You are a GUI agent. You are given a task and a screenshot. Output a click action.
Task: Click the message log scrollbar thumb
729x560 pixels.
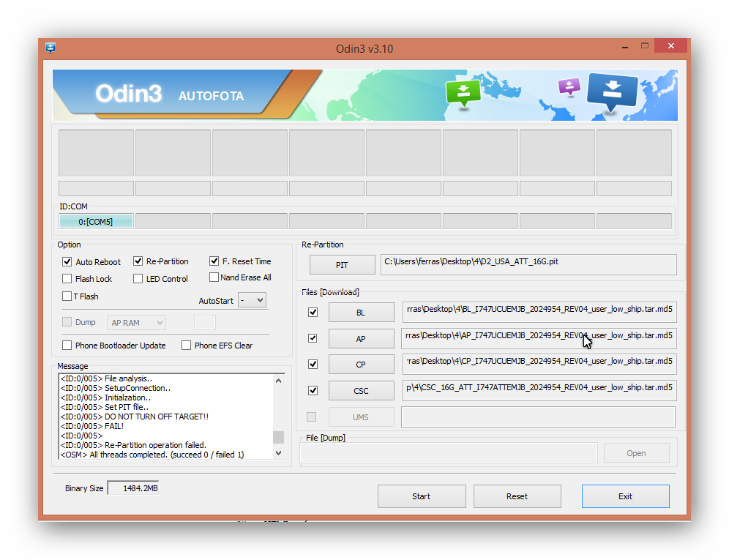pyautogui.click(x=278, y=437)
